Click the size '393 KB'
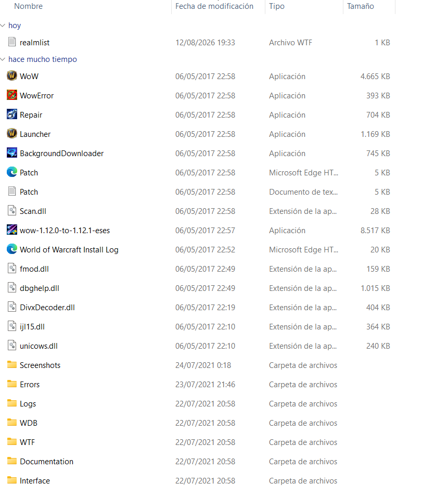The image size is (448, 496). tap(378, 96)
